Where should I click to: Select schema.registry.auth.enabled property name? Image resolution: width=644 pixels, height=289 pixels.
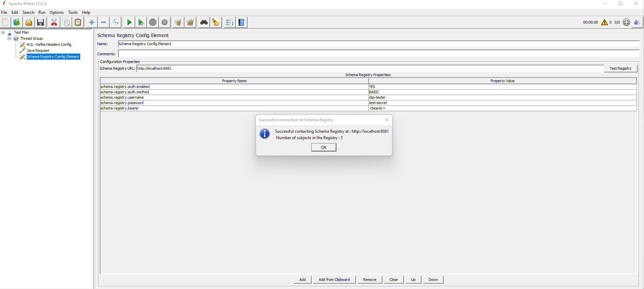[234, 87]
